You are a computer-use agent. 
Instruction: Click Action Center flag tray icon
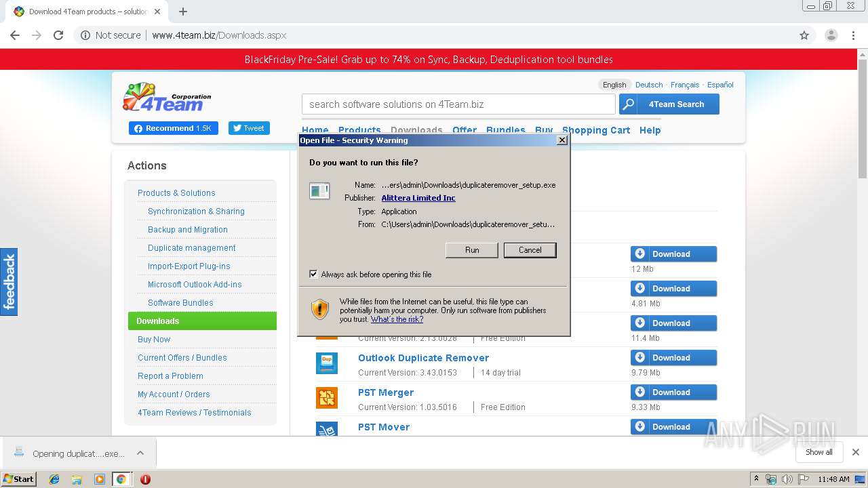pos(803,479)
